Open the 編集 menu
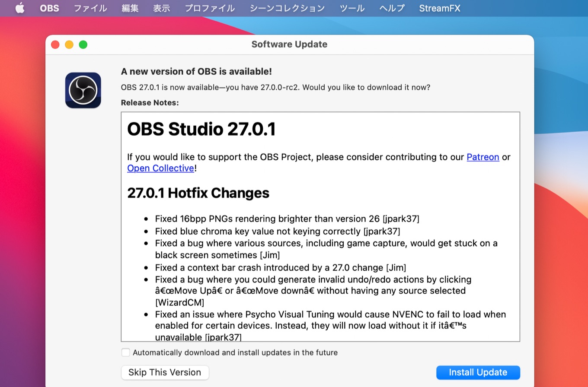Image resolution: width=588 pixels, height=387 pixels. point(130,8)
